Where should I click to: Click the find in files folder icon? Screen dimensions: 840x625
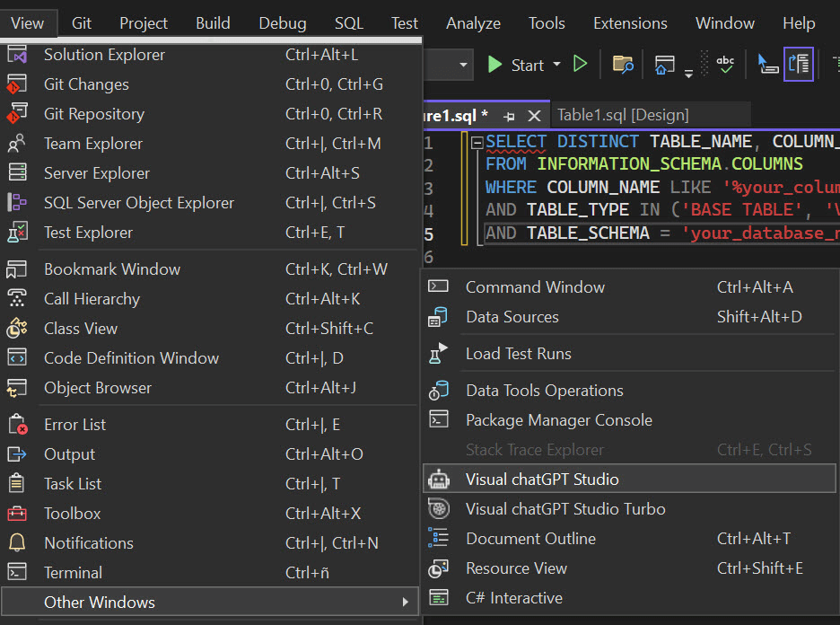pyautogui.click(x=623, y=64)
